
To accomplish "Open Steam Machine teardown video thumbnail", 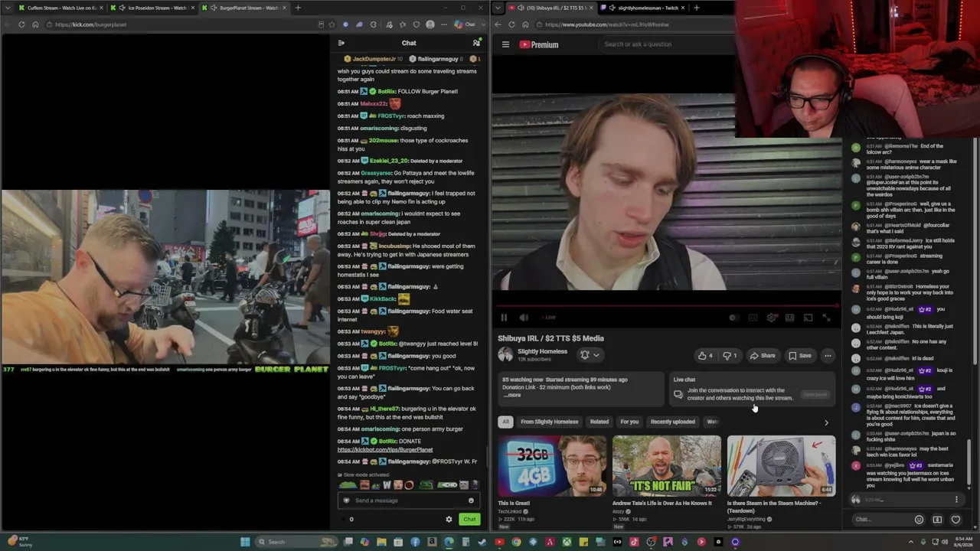I will pyautogui.click(x=781, y=466).
